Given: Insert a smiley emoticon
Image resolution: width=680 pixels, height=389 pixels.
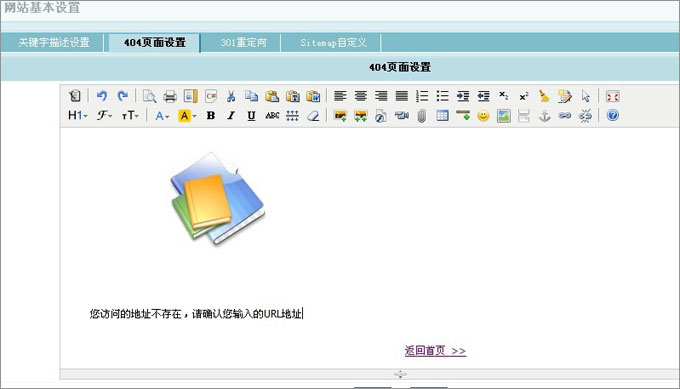Looking at the screenshot, I should pyautogui.click(x=483, y=116).
